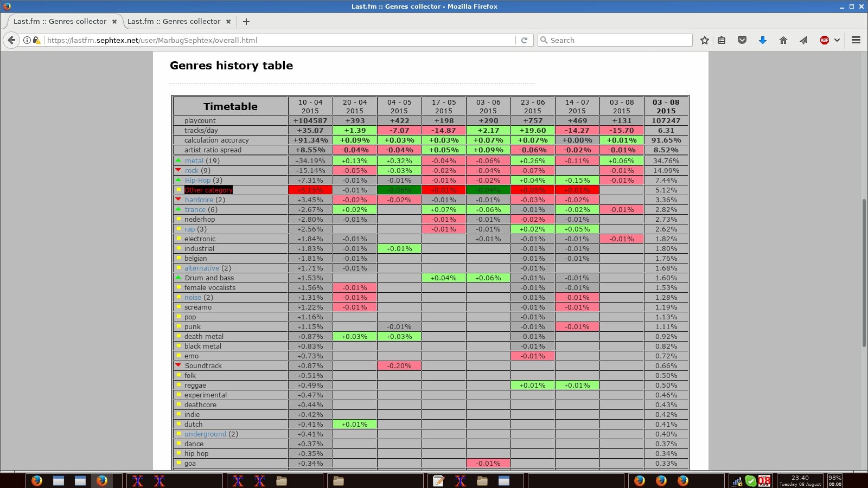This screenshot has height=488, width=868.
Task: Expand the Adblock Plus dropdown arrow
Action: [x=837, y=40]
